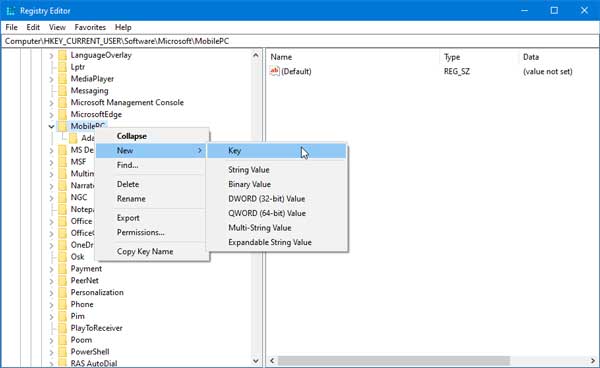
Task: Click the Payment folder icon
Action: tap(62, 269)
